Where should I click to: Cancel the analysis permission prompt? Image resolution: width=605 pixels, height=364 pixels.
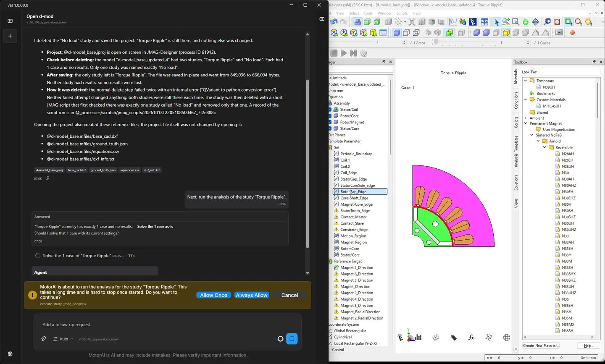[289, 295]
